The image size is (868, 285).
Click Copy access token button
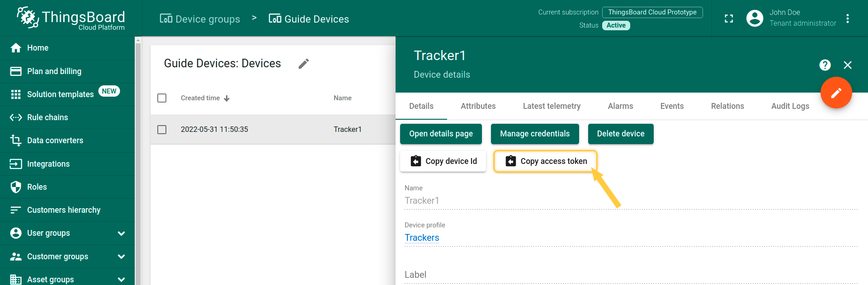click(546, 161)
